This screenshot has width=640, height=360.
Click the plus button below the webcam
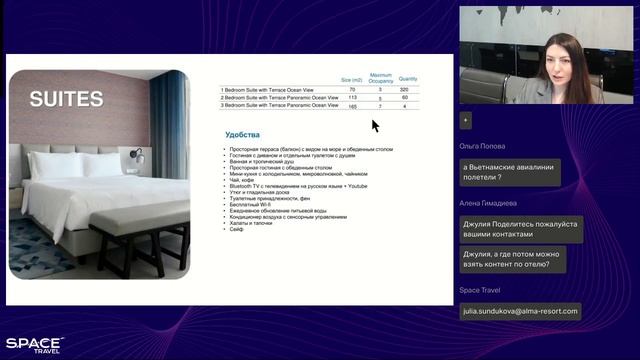(465, 120)
